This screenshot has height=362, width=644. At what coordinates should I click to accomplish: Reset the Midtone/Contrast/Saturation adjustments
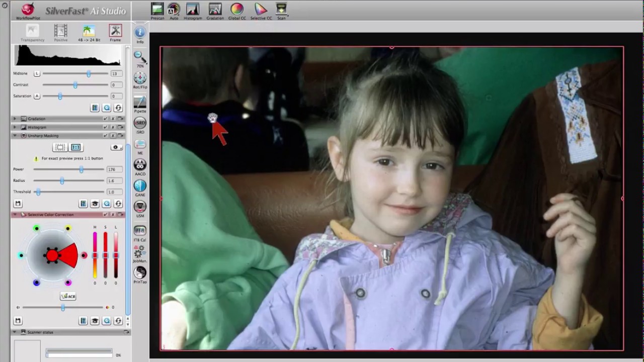(x=118, y=108)
